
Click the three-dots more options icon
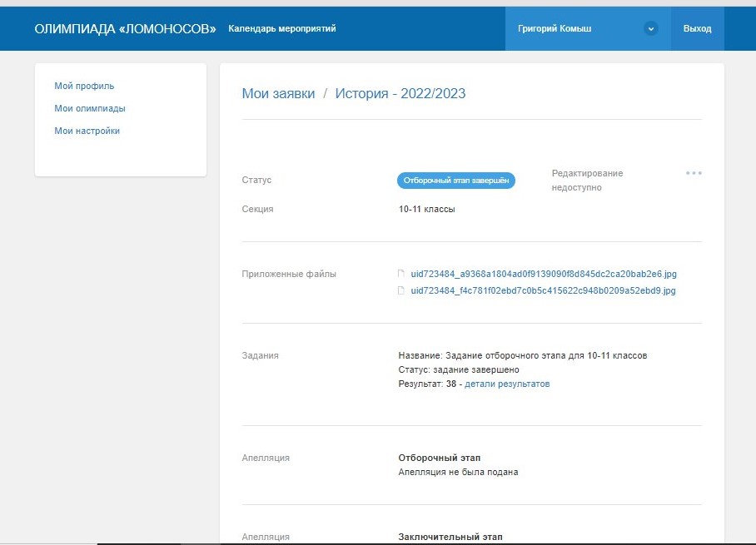pyautogui.click(x=694, y=173)
